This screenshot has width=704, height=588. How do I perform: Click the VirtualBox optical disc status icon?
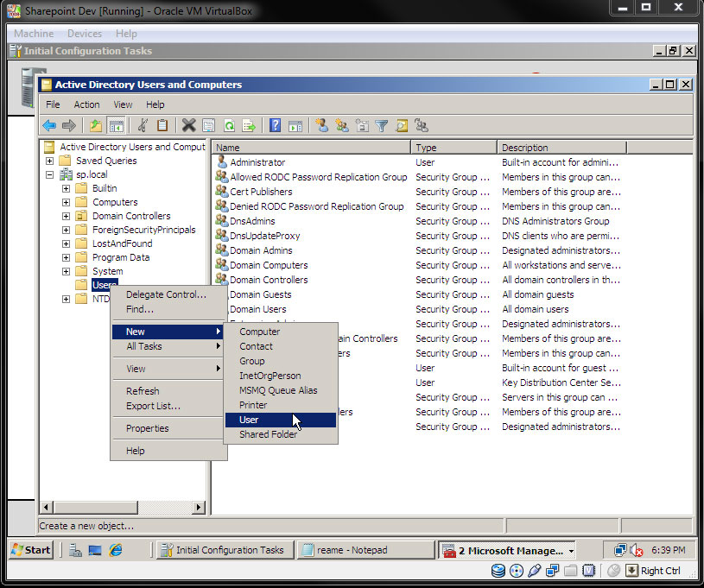tap(517, 571)
